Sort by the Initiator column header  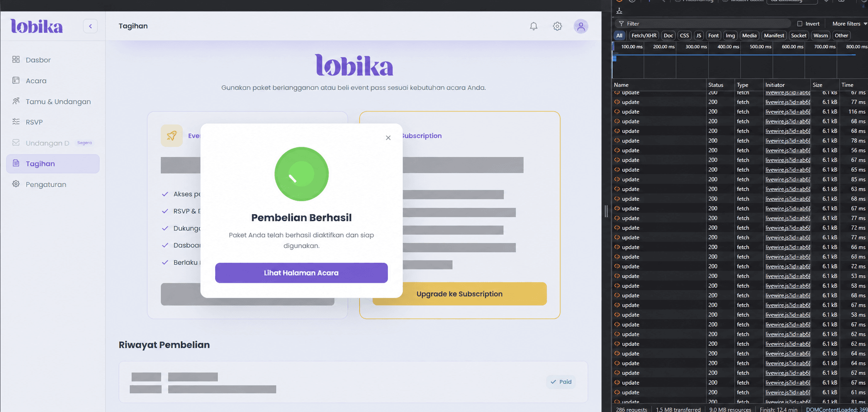pyautogui.click(x=787, y=85)
